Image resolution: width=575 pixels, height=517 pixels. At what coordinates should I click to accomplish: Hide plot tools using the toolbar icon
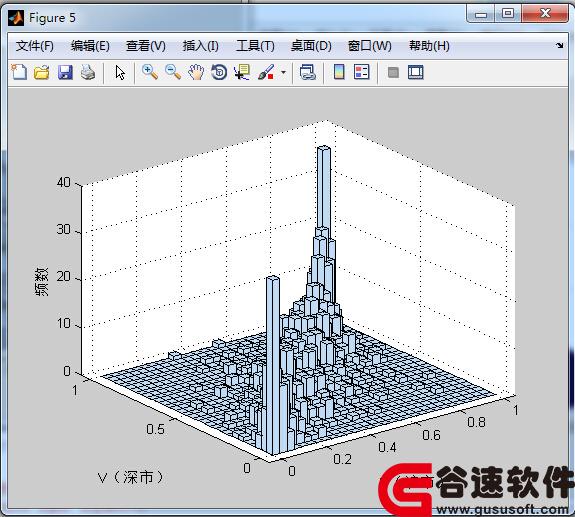tap(393, 72)
